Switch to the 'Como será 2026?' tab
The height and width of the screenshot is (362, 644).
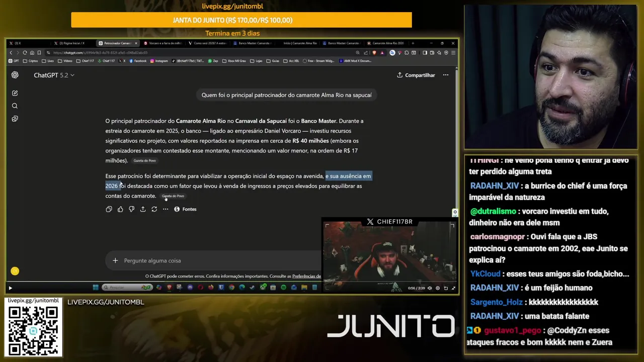pyautogui.click(x=208, y=43)
